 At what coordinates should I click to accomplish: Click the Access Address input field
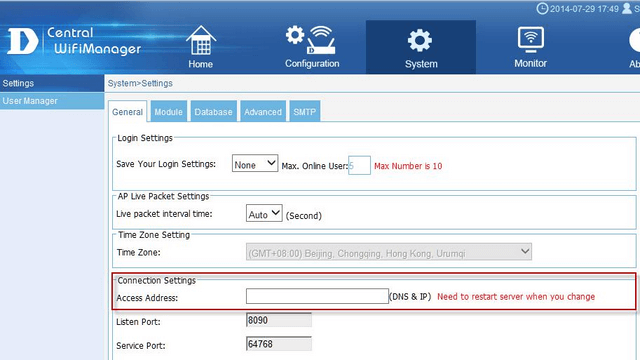[317, 296]
